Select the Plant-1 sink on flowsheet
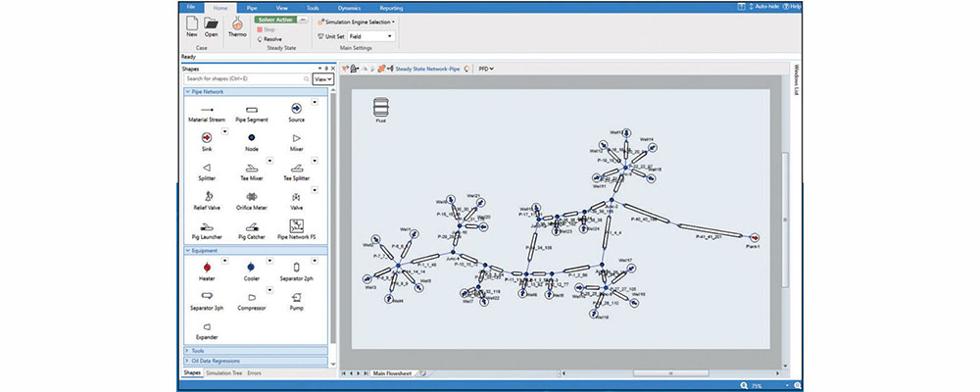Image resolution: width=980 pixels, height=392 pixels. pos(755,238)
